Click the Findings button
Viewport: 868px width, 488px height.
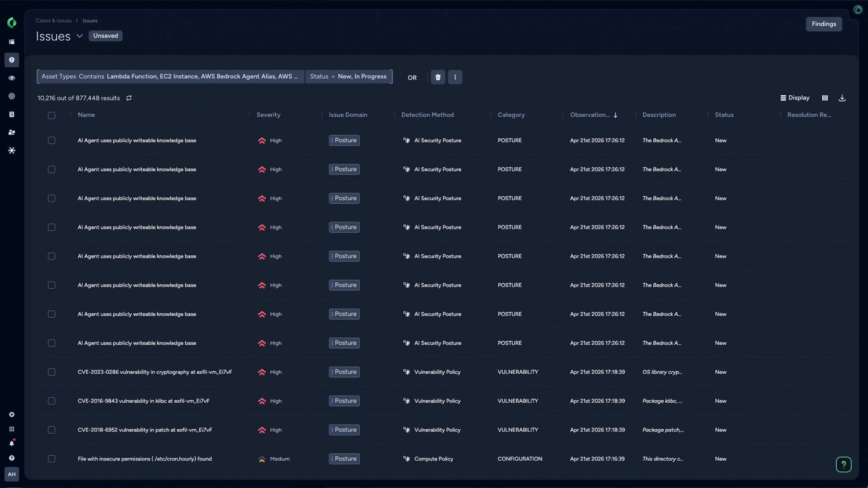(824, 24)
